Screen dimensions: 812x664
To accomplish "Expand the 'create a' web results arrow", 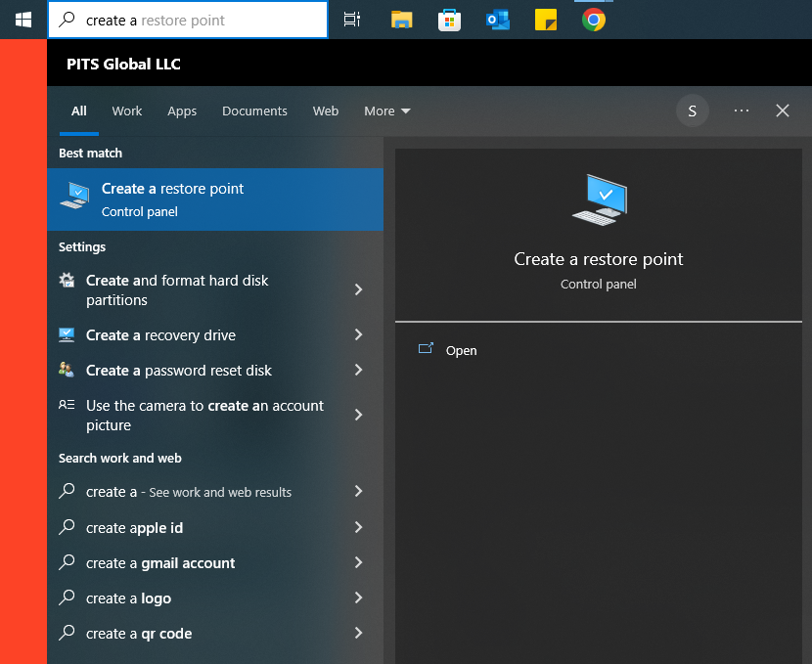I will [358, 491].
